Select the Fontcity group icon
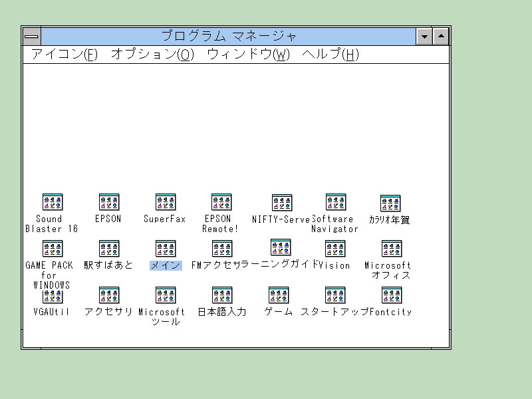 392,295
